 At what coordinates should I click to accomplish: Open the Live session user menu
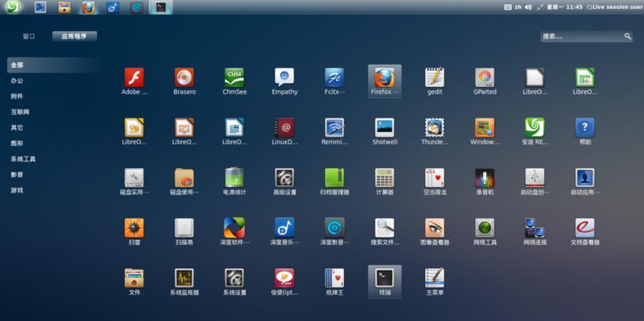pos(614,7)
